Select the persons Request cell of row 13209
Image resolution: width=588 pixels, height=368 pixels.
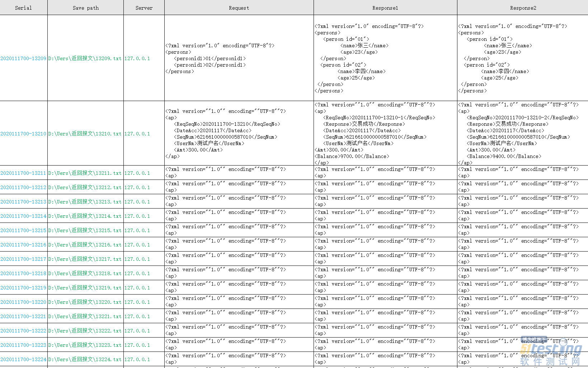[x=239, y=58]
